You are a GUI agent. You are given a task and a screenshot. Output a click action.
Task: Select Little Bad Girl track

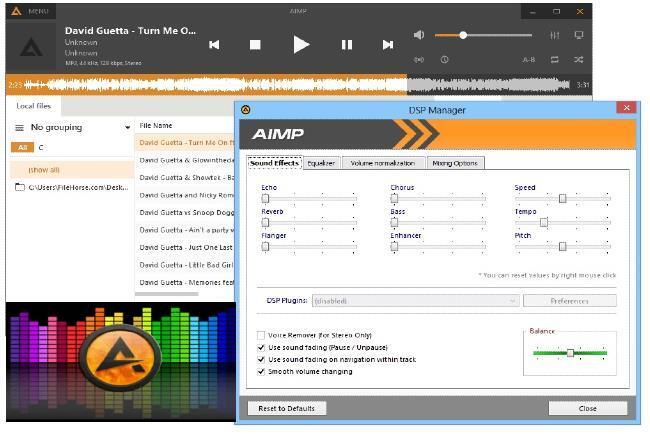(185, 264)
